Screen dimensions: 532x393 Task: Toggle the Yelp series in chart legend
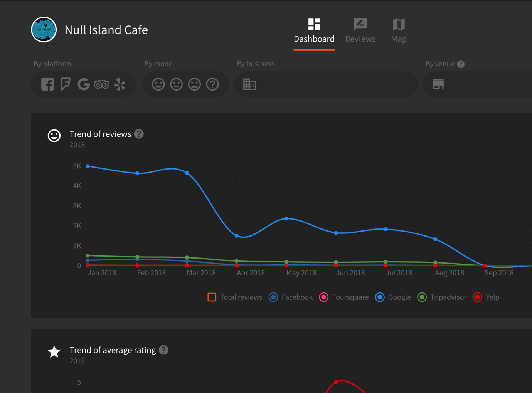tap(478, 297)
